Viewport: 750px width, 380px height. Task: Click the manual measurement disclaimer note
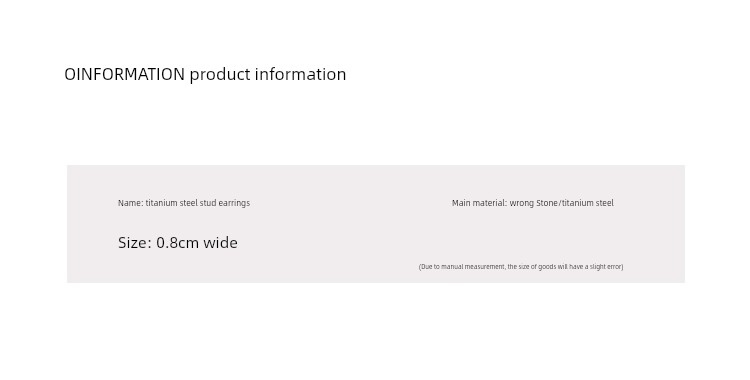521,267
